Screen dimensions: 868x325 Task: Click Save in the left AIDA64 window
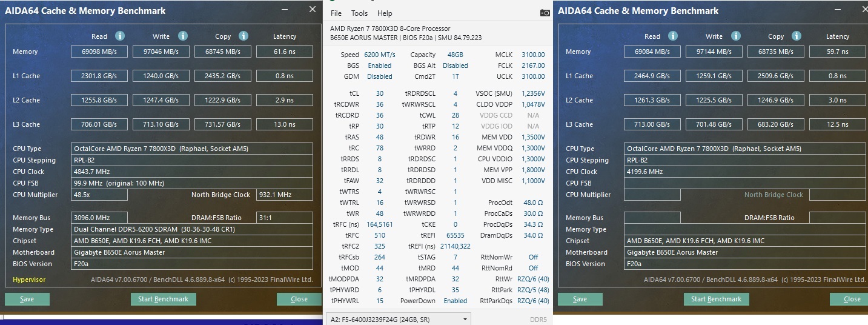[27, 299]
